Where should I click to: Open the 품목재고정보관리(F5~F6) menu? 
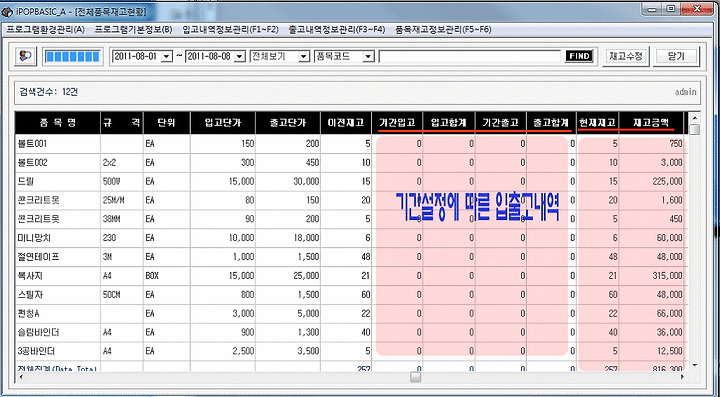click(x=443, y=30)
